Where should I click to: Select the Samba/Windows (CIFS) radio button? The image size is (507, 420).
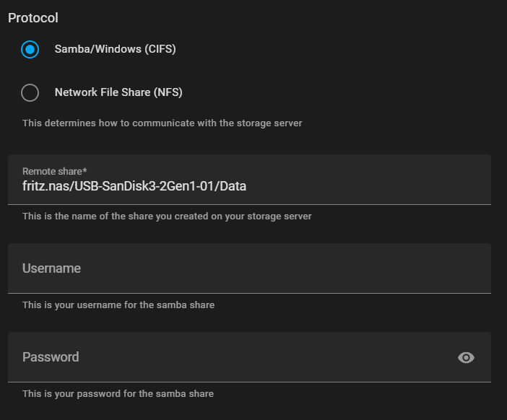[30, 50]
